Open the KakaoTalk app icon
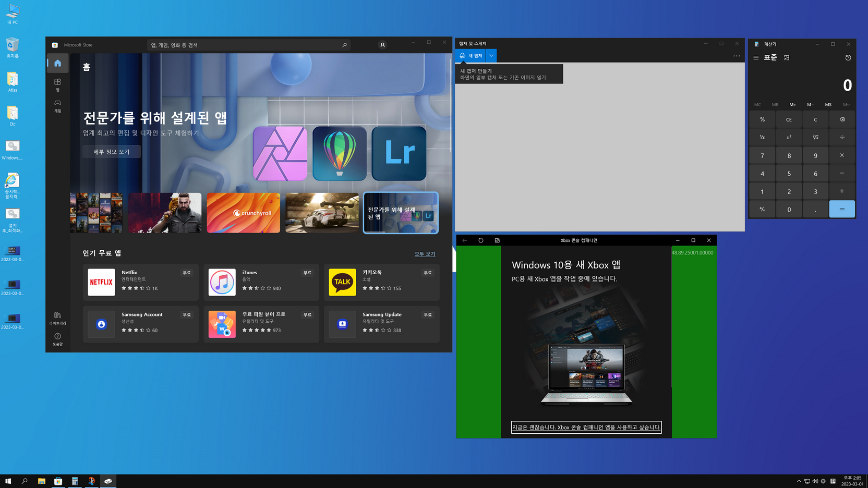Viewport: 868px width, 488px height. click(x=342, y=282)
